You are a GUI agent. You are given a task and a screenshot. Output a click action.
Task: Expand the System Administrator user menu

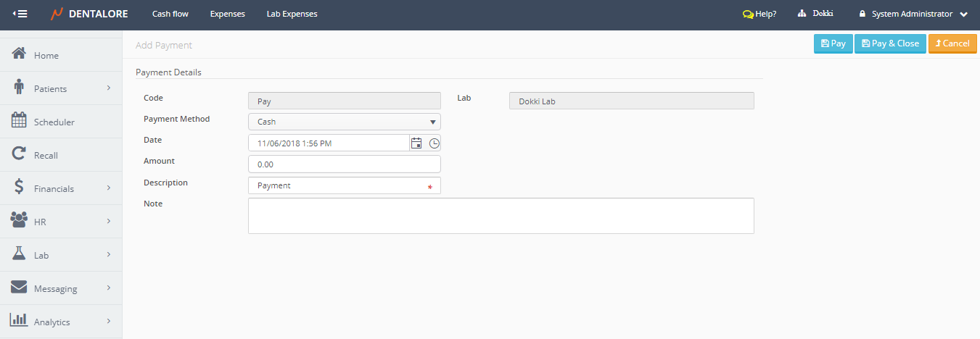click(913, 14)
